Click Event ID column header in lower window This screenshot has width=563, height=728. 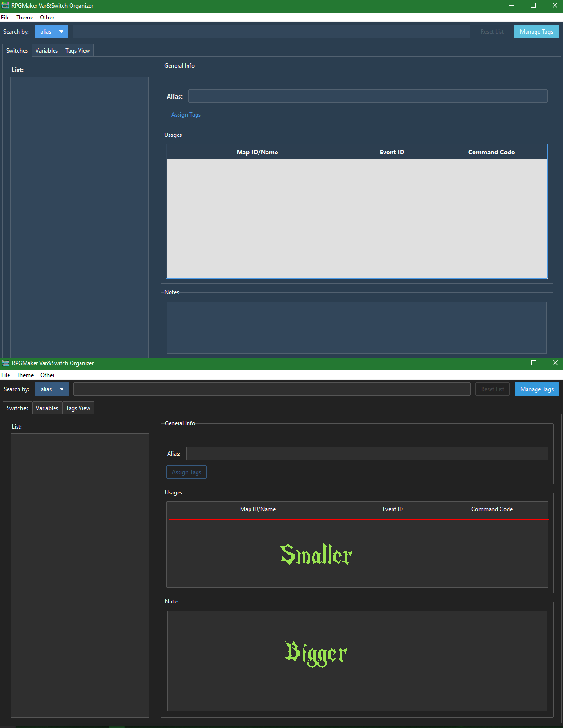tap(393, 509)
